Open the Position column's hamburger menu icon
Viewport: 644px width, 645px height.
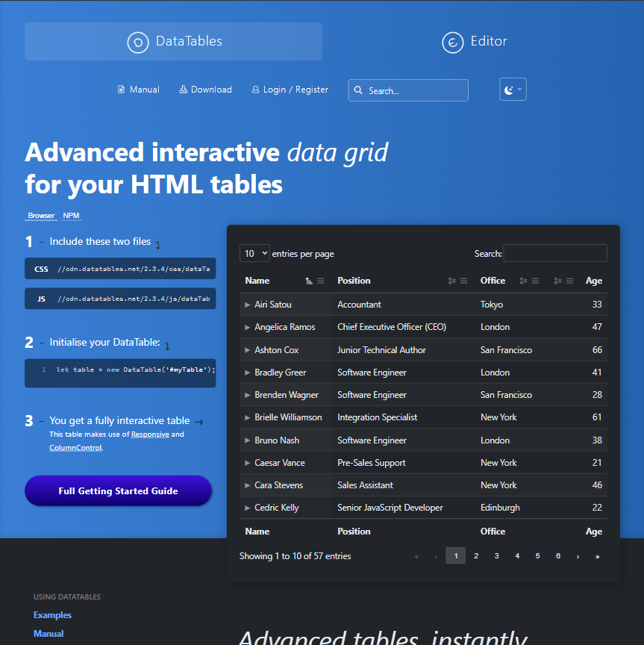point(463,281)
